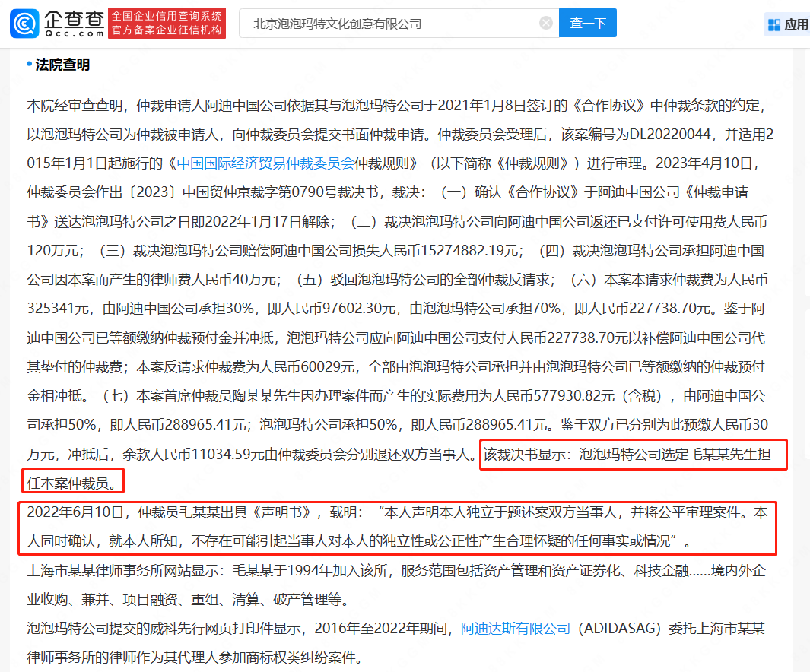The height and width of the screenshot is (672, 810).
Task: Open the 应用 apps grid icon
Action: [x=773, y=25]
